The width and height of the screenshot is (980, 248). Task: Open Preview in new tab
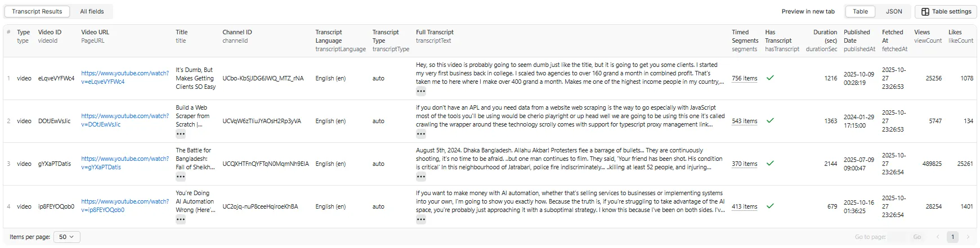808,11
